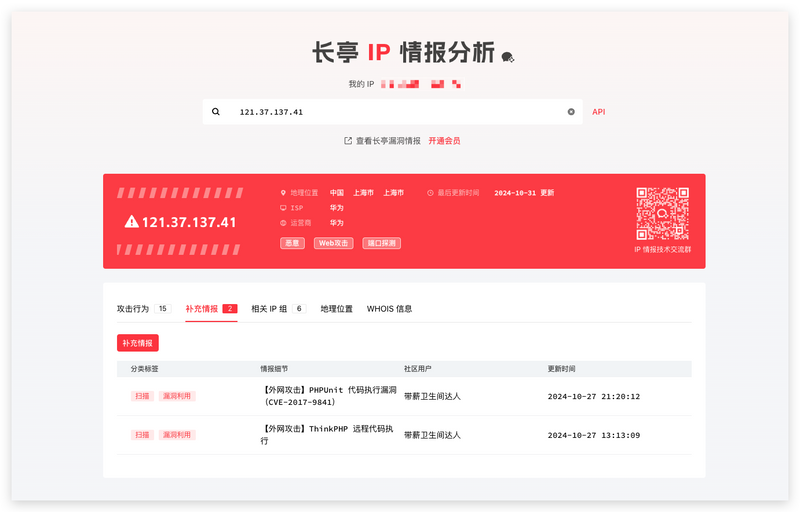Click the 我的 IP label

pos(361,84)
